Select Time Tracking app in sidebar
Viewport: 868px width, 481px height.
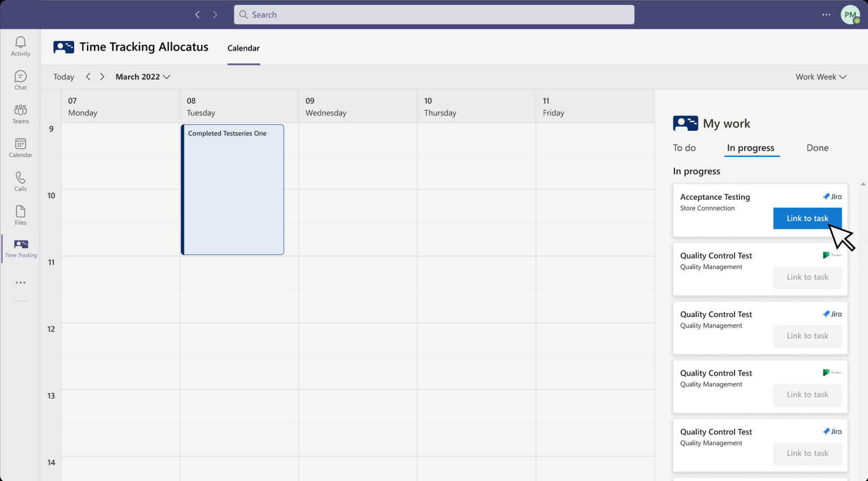21,249
